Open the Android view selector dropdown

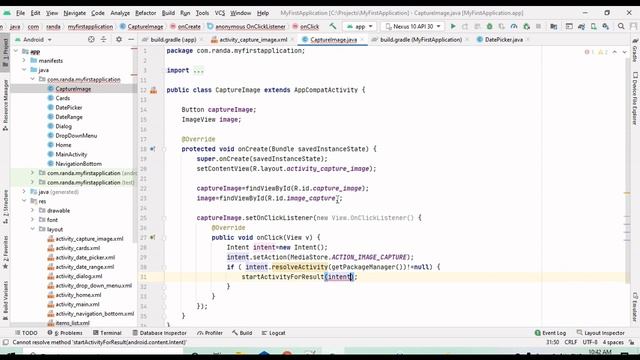(x=34, y=40)
